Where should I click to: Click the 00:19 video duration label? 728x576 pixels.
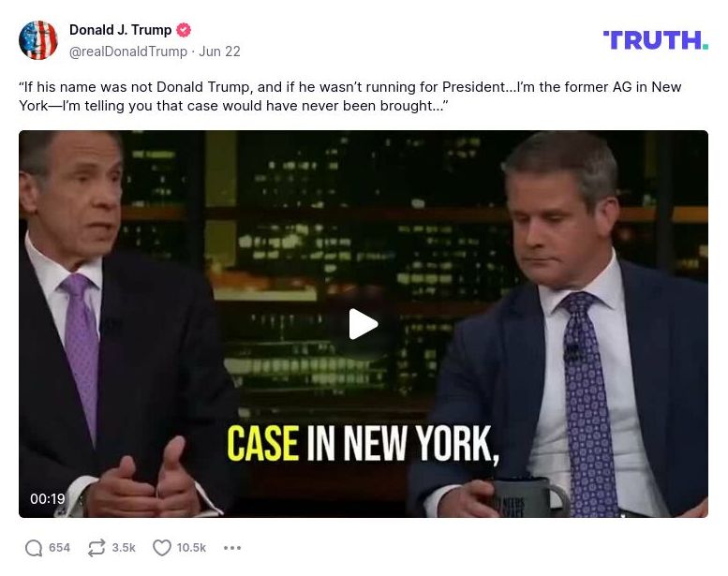coord(48,498)
